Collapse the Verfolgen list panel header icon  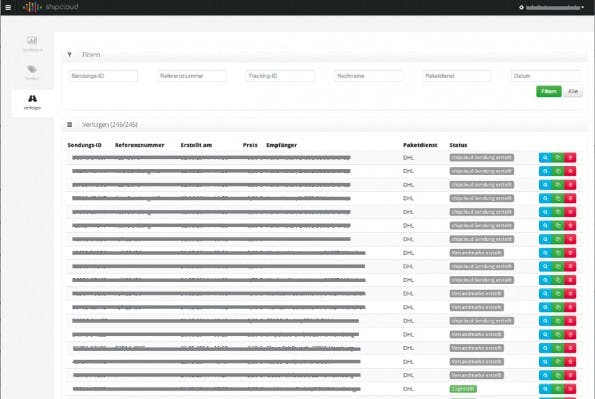(x=69, y=125)
